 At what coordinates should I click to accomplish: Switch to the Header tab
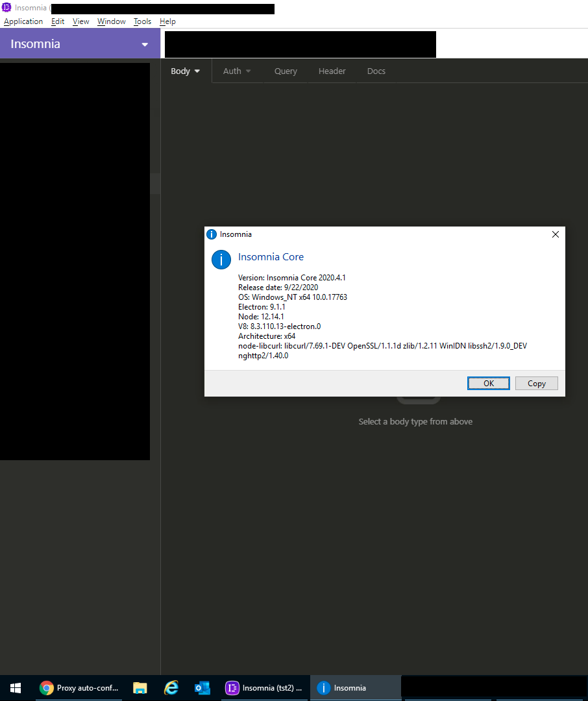coord(332,71)
